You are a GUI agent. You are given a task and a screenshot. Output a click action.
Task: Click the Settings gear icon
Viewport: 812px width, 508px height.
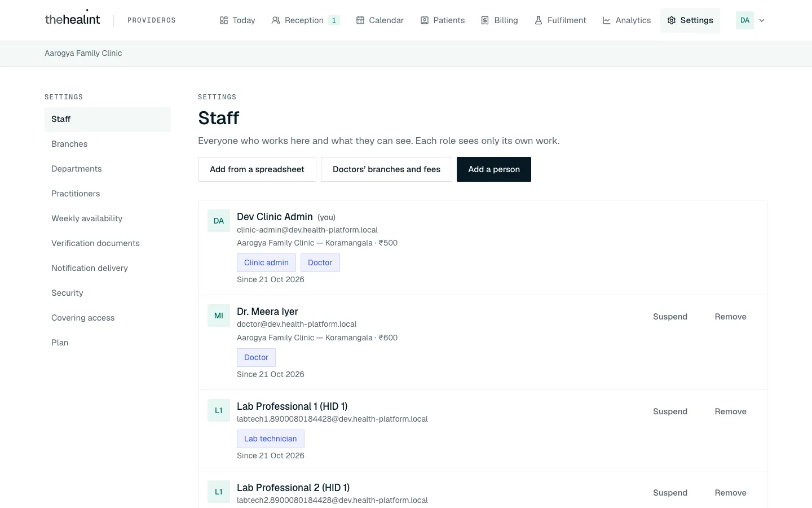coord(672,20)
